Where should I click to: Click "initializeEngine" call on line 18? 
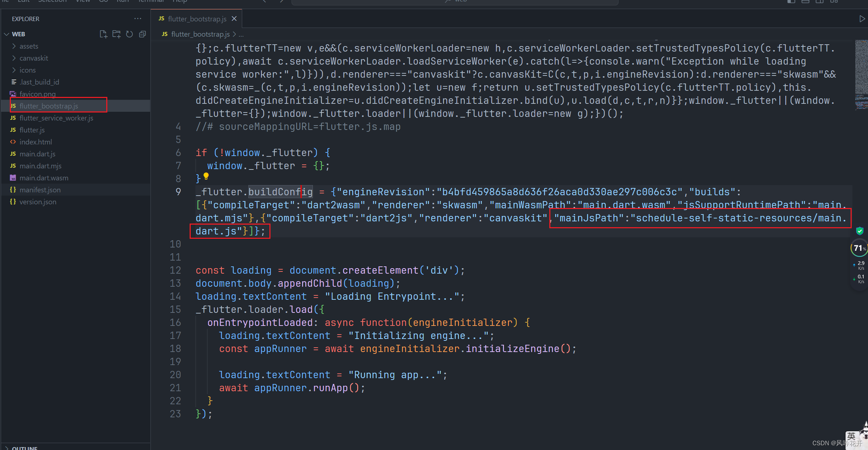pos(513,349)
